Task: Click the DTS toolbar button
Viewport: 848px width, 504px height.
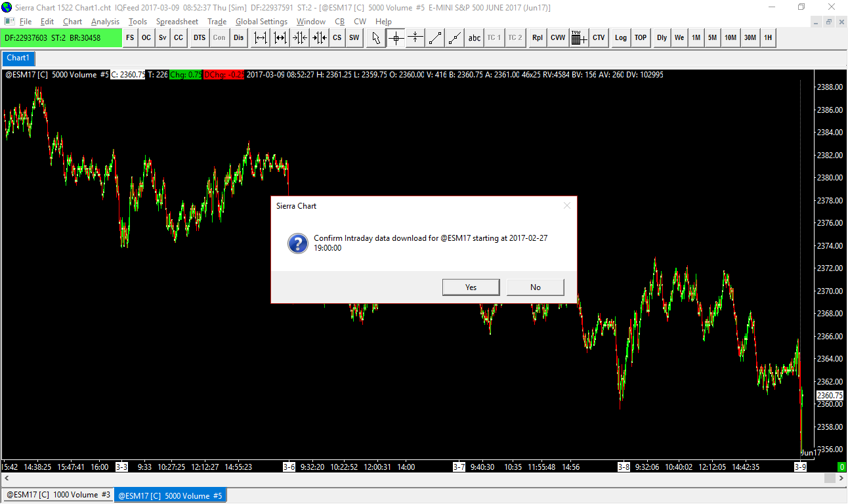Action: tap(200, 38)
